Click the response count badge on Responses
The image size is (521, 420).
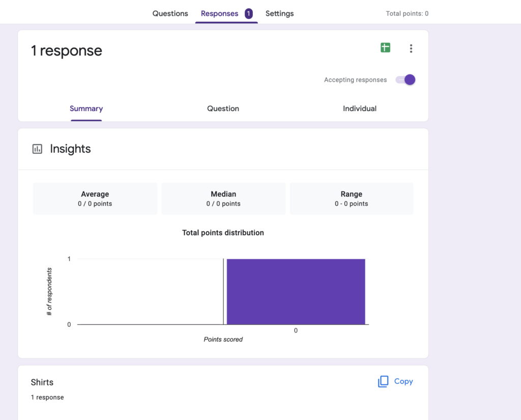coord(249,13)
